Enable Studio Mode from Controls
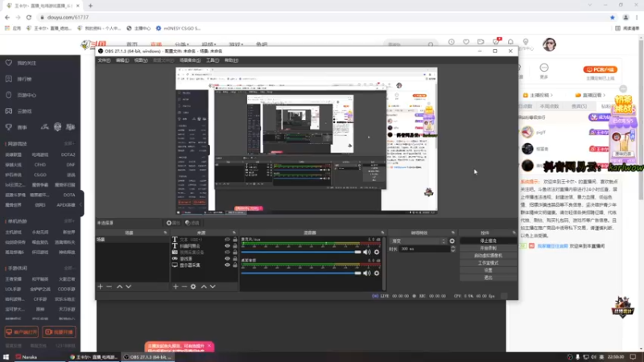644x362 pixels. coord(489,263)
